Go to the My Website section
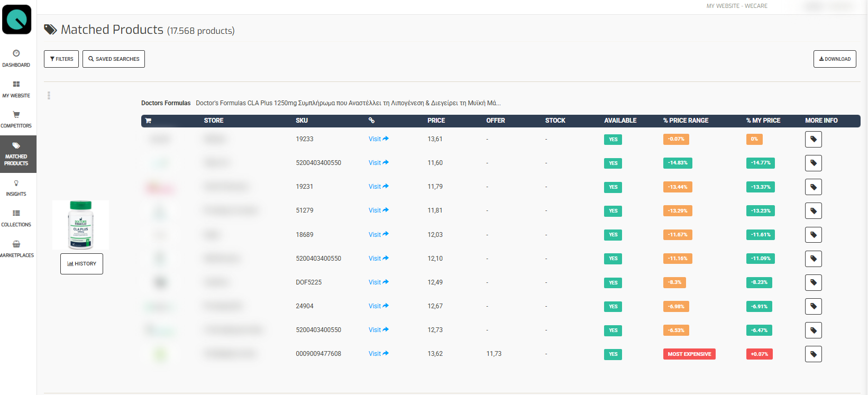868x395 pixels. click(16, 89)
